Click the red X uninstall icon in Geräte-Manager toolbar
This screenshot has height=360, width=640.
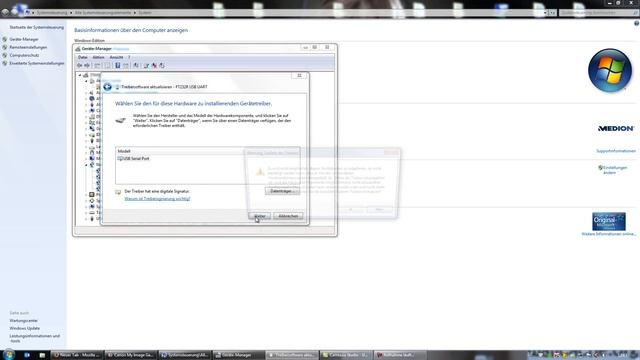click(x=154, y=65)
